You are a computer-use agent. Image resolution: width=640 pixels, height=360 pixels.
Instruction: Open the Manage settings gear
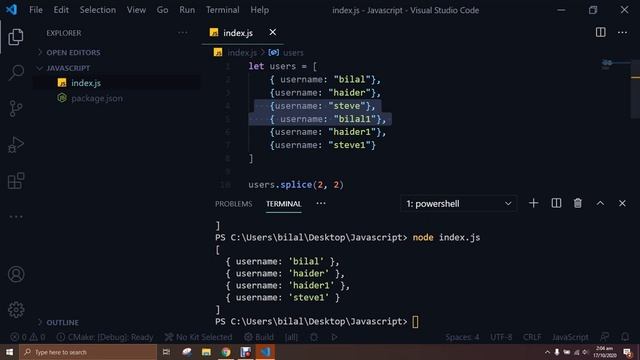coord(16,310)
